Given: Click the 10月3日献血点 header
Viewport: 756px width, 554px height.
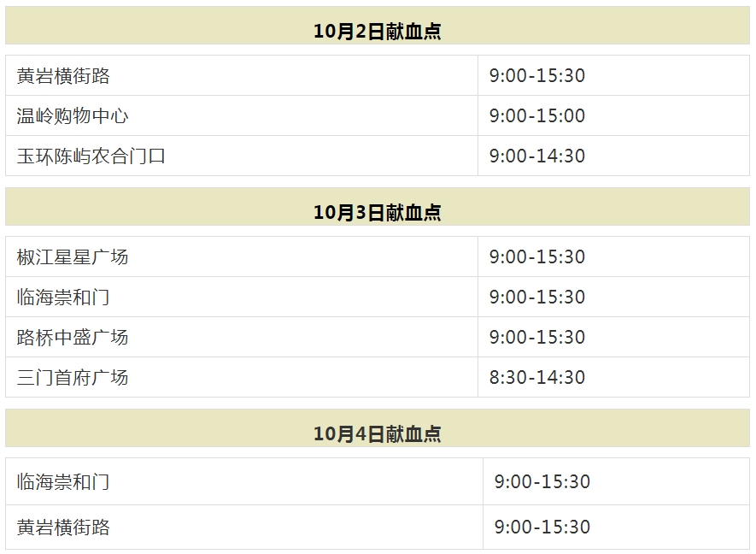Looking at the screenshot, I should (377, 212).
